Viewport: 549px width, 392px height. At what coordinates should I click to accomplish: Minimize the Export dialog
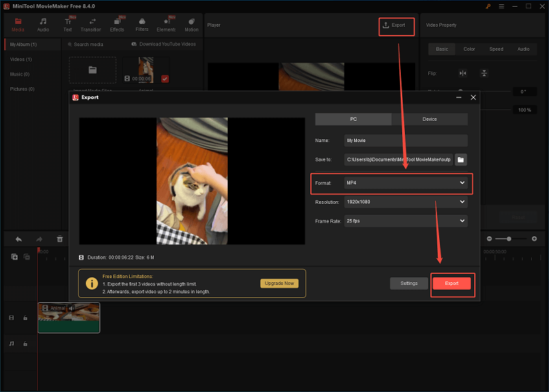pos(458,97)
